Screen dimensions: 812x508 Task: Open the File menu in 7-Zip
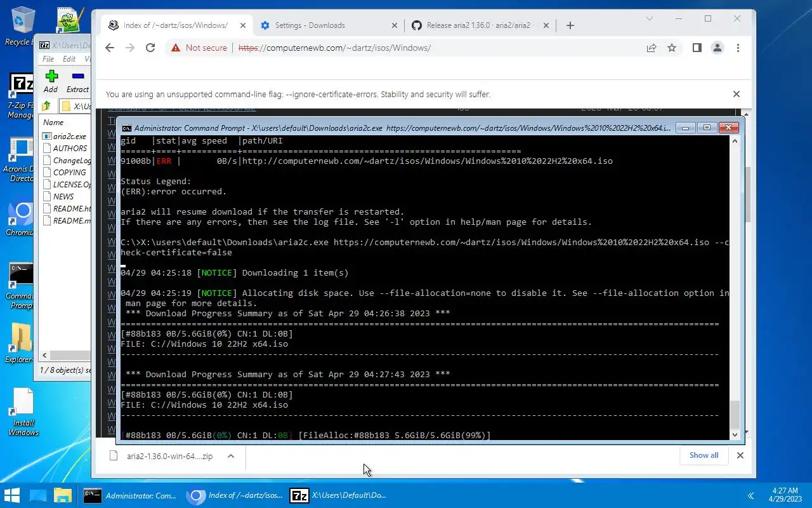click(48, 59)
